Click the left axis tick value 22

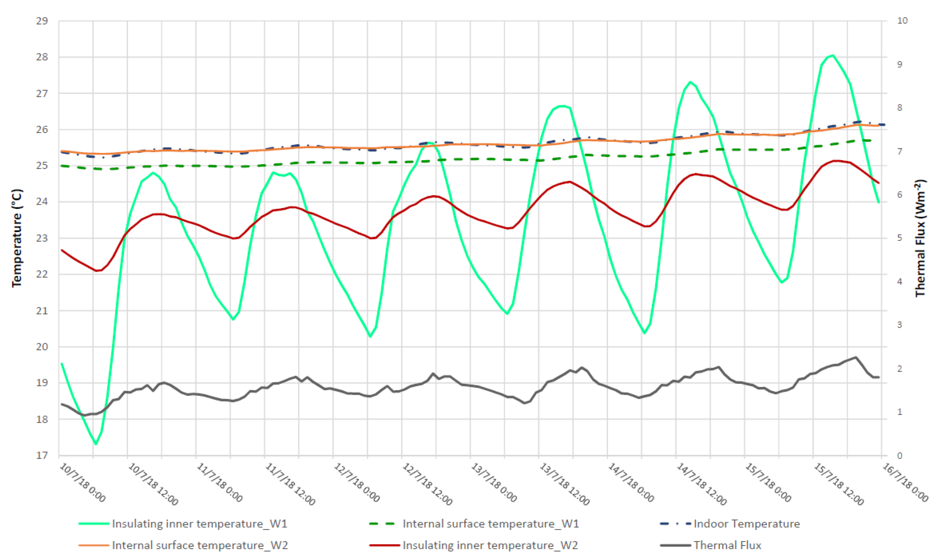tap(42, 274)
